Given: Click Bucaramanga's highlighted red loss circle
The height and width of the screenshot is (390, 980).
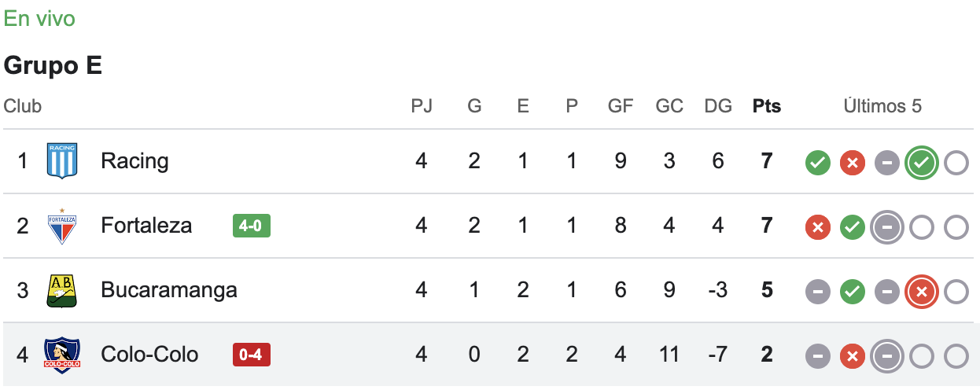Looking at the screenshot, I should tap(921, 292).
